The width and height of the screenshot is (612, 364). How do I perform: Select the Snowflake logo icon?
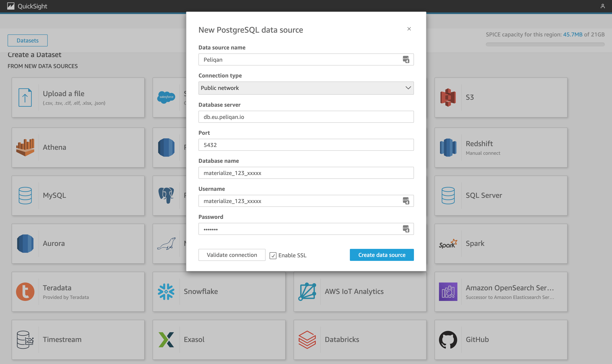pyautogui.click(x=166, y=292)
